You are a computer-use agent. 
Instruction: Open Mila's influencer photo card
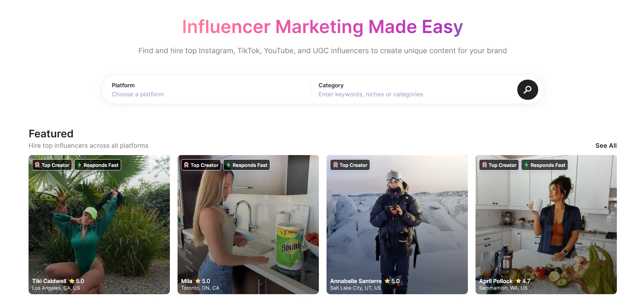pos(248,225)
